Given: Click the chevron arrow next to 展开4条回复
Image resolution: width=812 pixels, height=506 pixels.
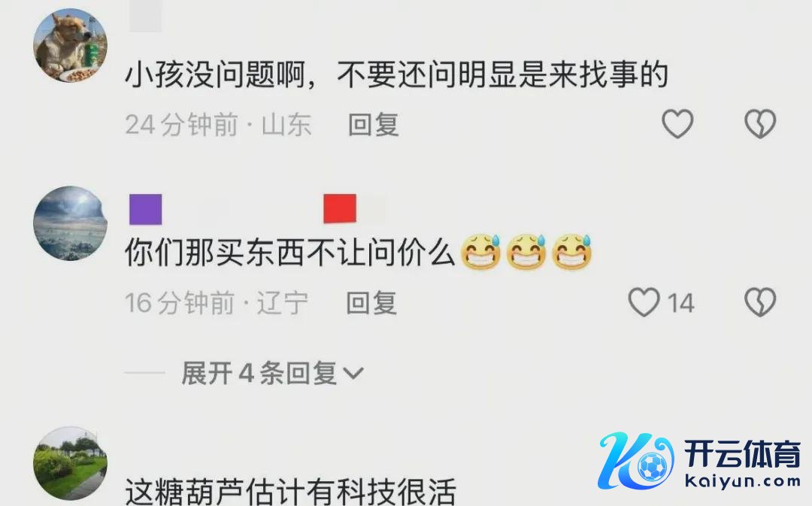Looking at the screenshot, I should coord(353,373).
